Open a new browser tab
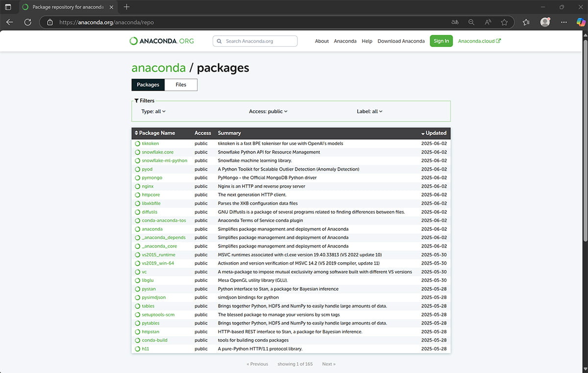Image resolution: width=588 pixels, height=373 pixels. (x=127, y=7)
